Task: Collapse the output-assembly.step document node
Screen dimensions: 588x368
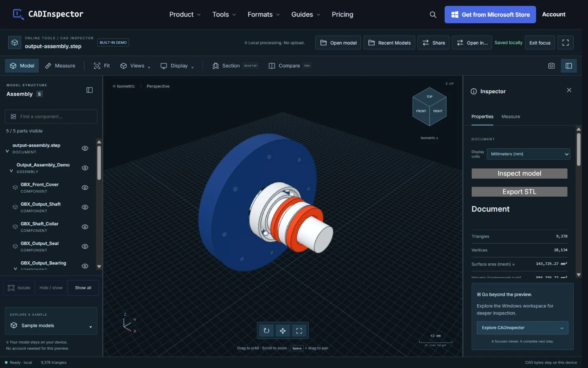Action: click(7, 151)
